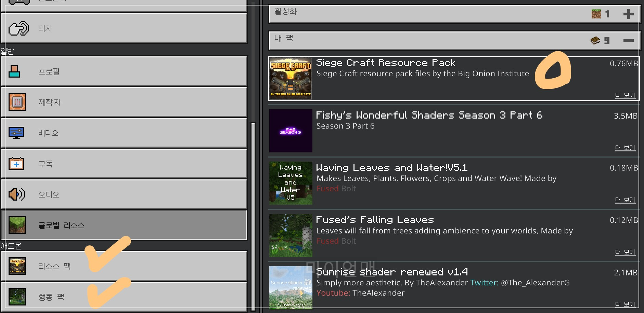Click the grass block global resources icon
The width and height of the screenshot is (644, 313).
click(17, 225)
